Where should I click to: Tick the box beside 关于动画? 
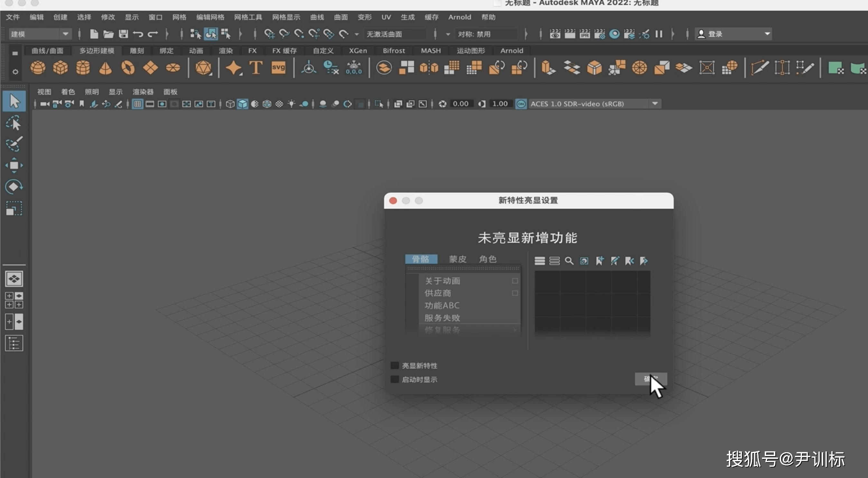tap(515, 280)
